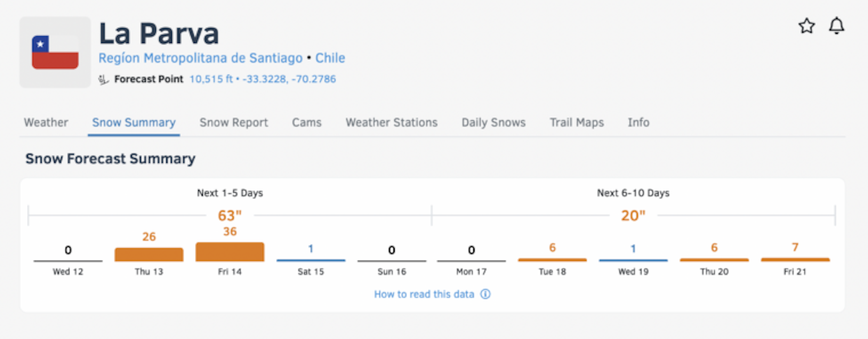Click the Chile country link
Image resolution: width=868 pixels, height=339 pixels.
[330, 58]
